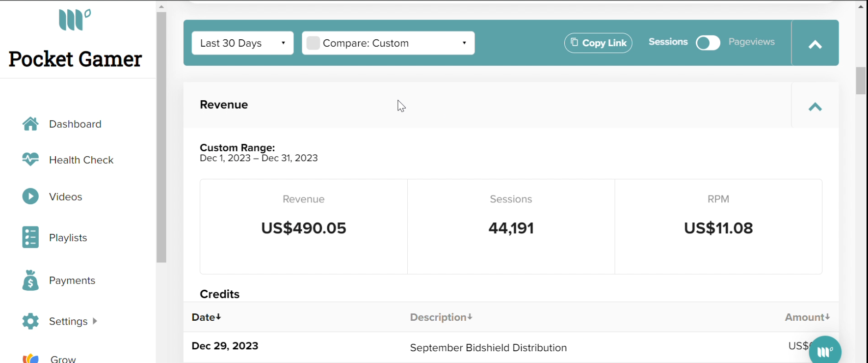The image size is (868, 363).
Task: Open the Compare: Custom dropdown
Action: tap(388, 43)
